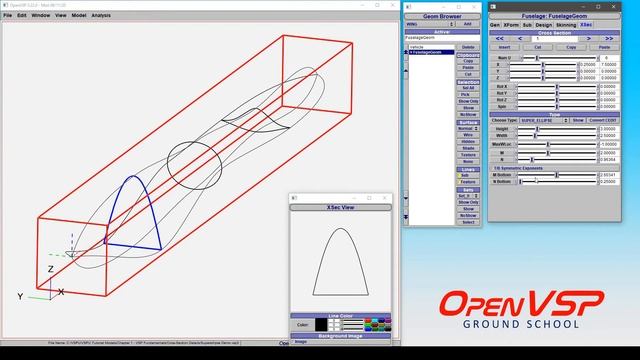Open the File menu
The image size is (640, 360).
tap(7, 15)
